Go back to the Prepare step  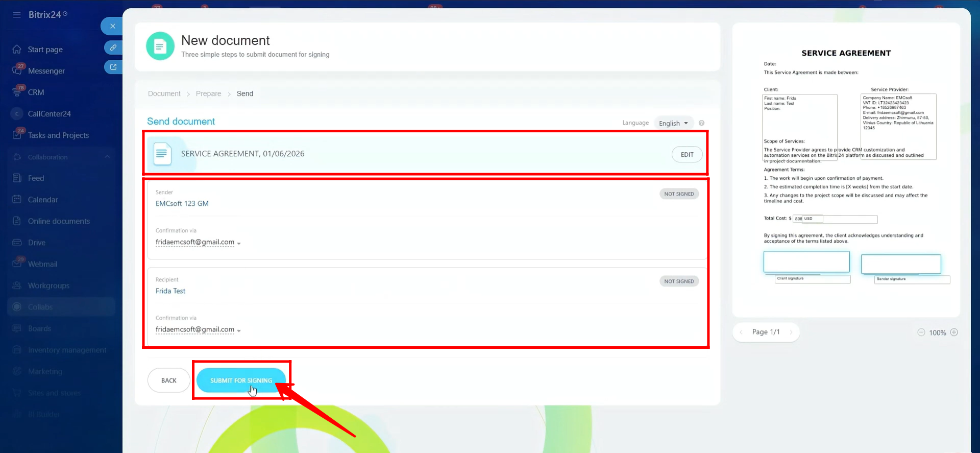[208, 94]
